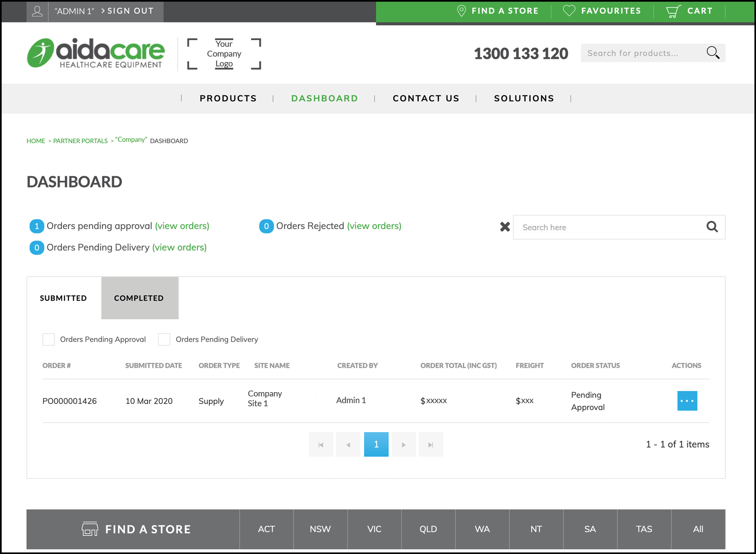This screenshot has width=756, height=554.
Task: Open the PARTNER PORTALS breadcrumb
Action: point(80,141)
